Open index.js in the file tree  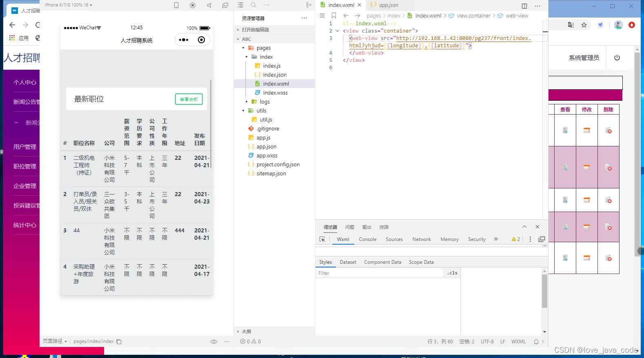[272, 66]
